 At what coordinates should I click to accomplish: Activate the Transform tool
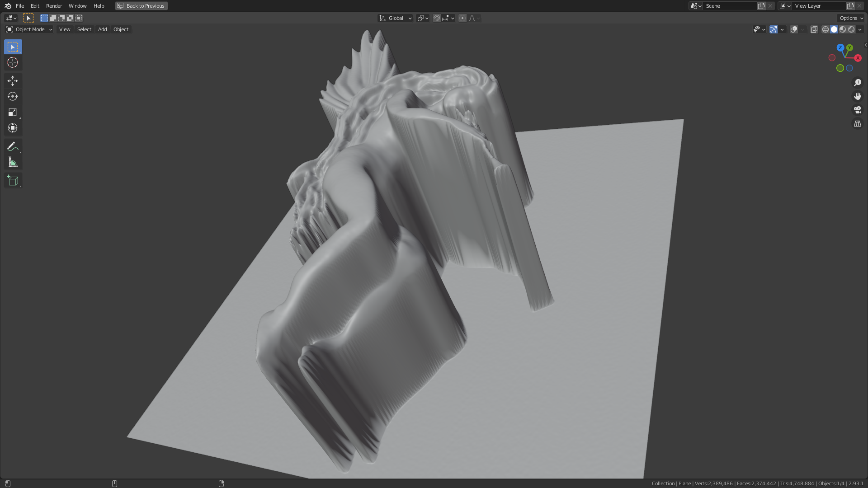[13, 128]
